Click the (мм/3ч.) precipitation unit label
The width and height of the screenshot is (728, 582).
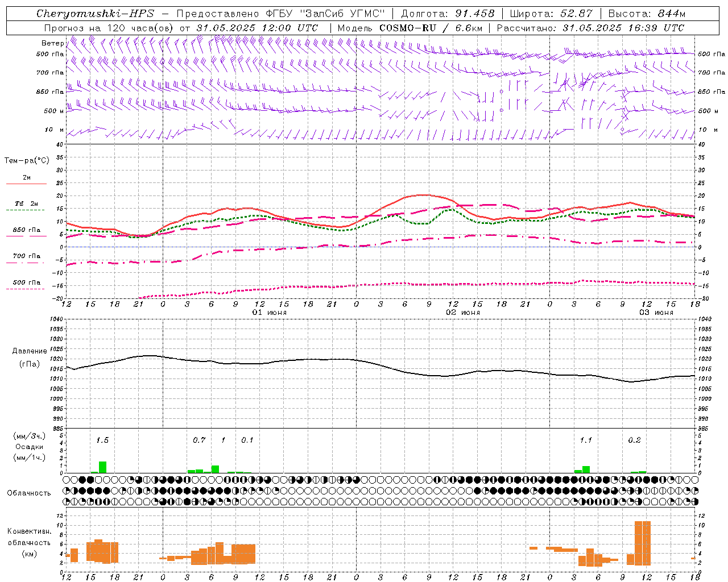coord(30,436)
